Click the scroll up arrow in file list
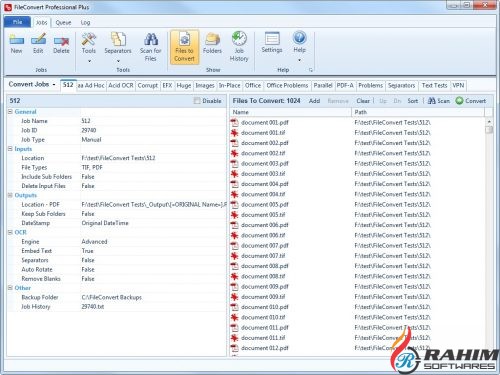The image size is (500, 375). click(489, 122)
